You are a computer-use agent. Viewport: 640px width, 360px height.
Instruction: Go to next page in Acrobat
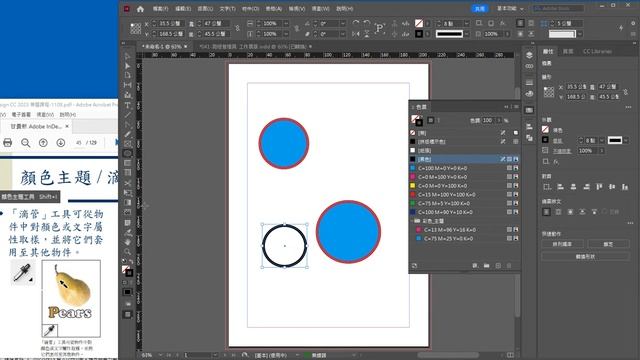(60, 142)
